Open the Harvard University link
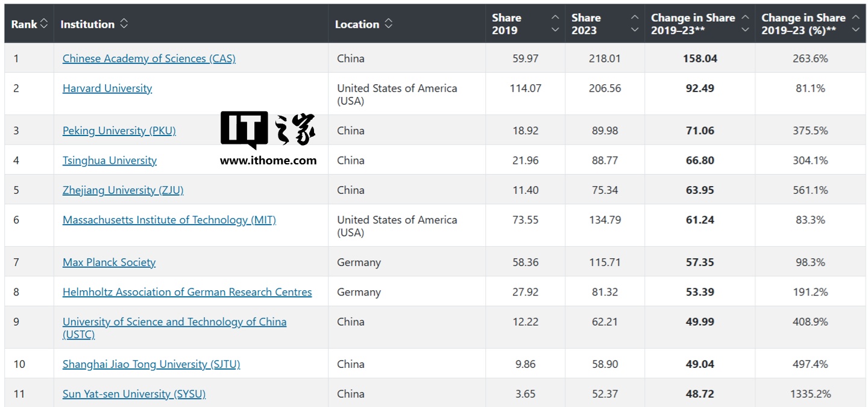The height and width of the screenshot is (407, 868). [x=107, y=88]
